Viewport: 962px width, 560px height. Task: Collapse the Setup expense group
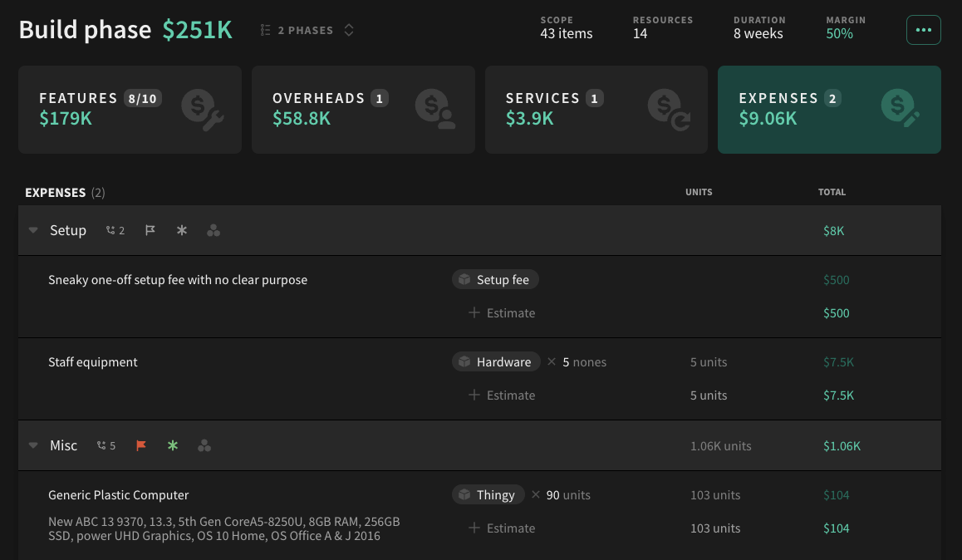pos(33,230)
